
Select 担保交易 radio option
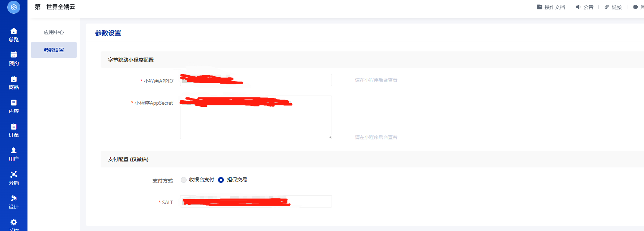point(221,180)
